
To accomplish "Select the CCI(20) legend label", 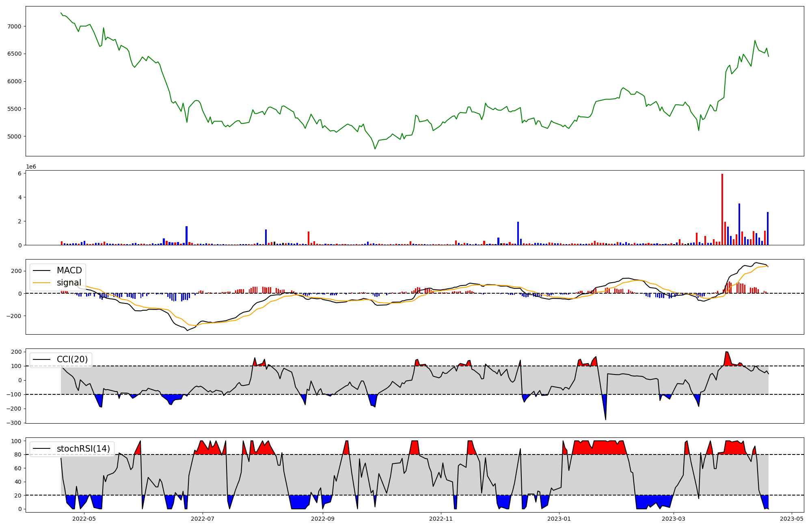I will tap(72, 359).
